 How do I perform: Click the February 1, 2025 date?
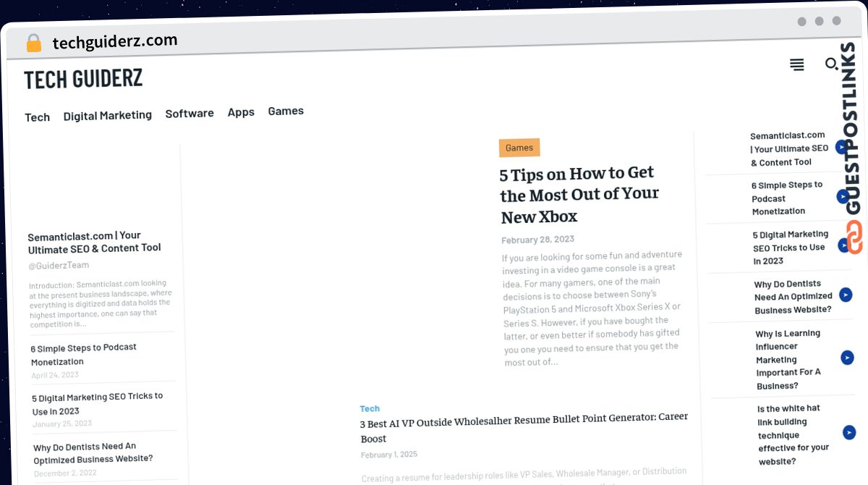click(389, 455)
